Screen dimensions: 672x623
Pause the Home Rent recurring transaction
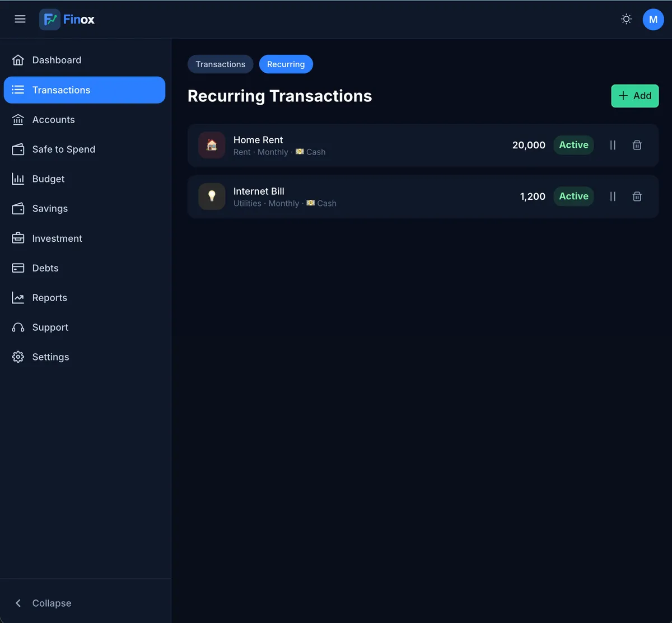point(613,145)
